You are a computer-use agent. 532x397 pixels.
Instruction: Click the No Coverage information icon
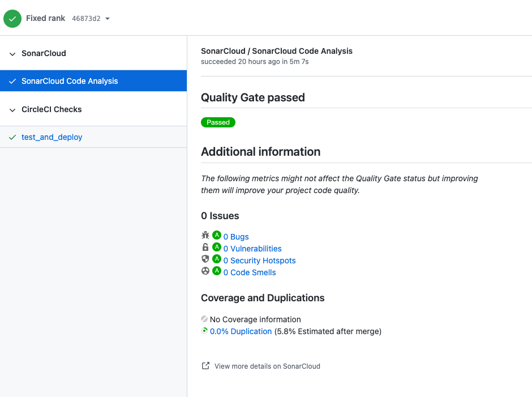pyautogui.click(x=204, y=319)
